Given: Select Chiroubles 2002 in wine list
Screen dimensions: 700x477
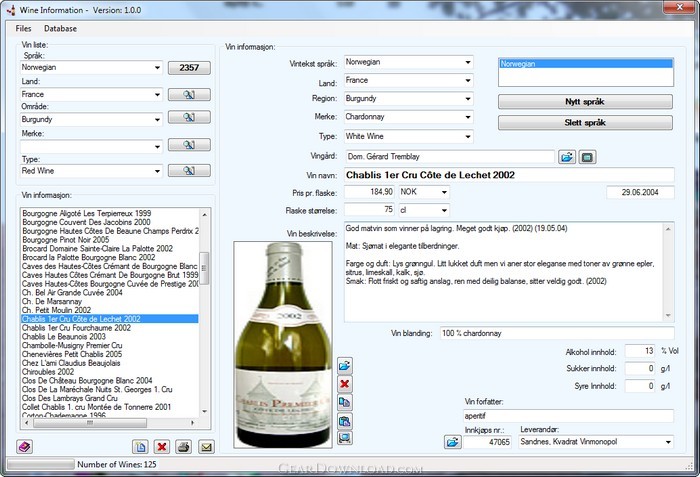Looking at the screenshot, I should coord(110,372).
